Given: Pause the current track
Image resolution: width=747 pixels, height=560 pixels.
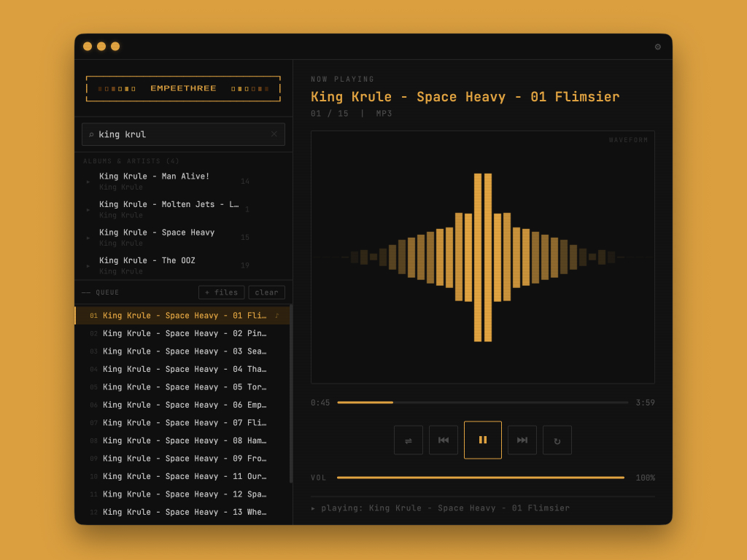Looking at the screenshot, I should click(x=483, y=440).
